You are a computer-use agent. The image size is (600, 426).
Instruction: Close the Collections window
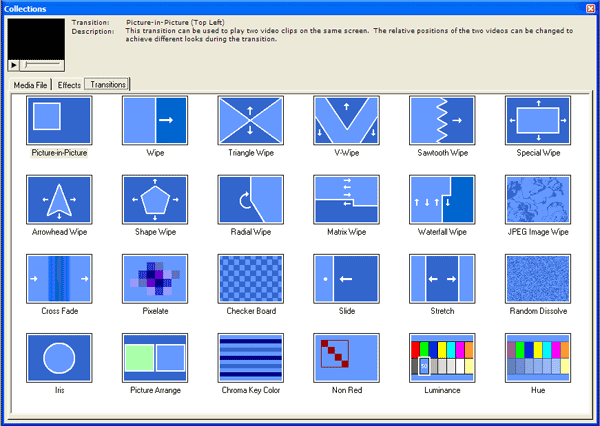coord(588,8)
